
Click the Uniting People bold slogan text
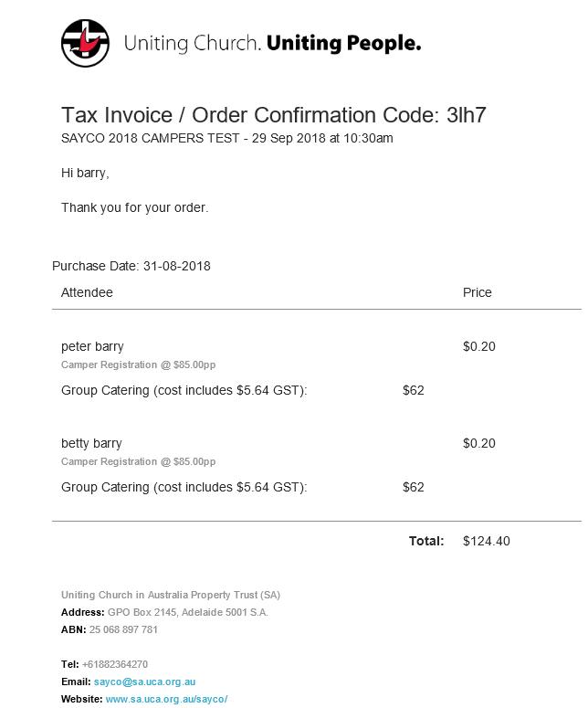pos(344,44)
